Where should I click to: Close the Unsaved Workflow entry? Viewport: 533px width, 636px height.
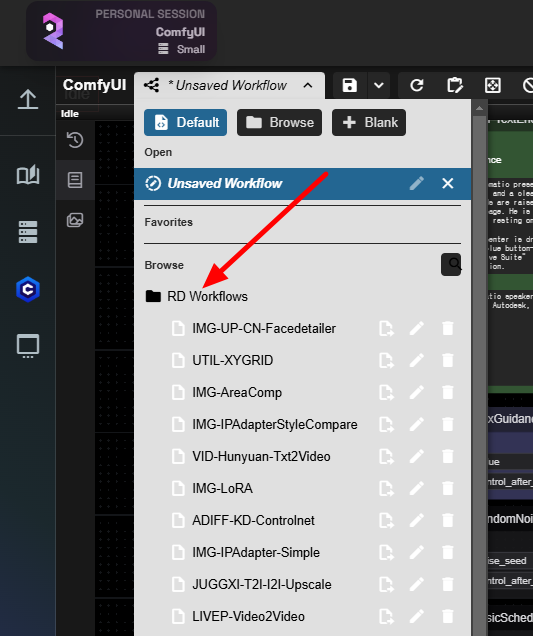point(448,183)
